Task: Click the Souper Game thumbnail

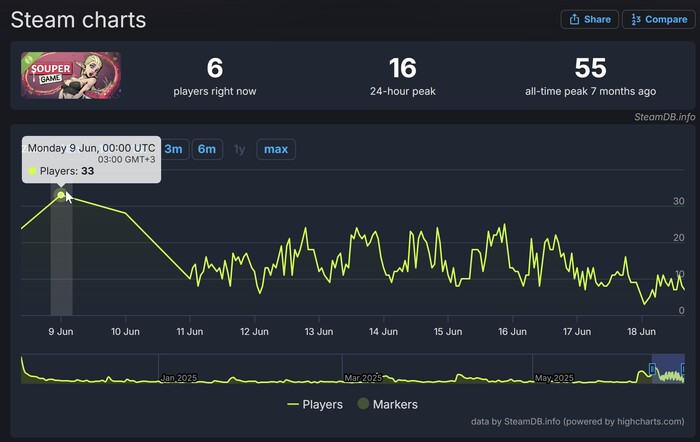Action: 71,76
